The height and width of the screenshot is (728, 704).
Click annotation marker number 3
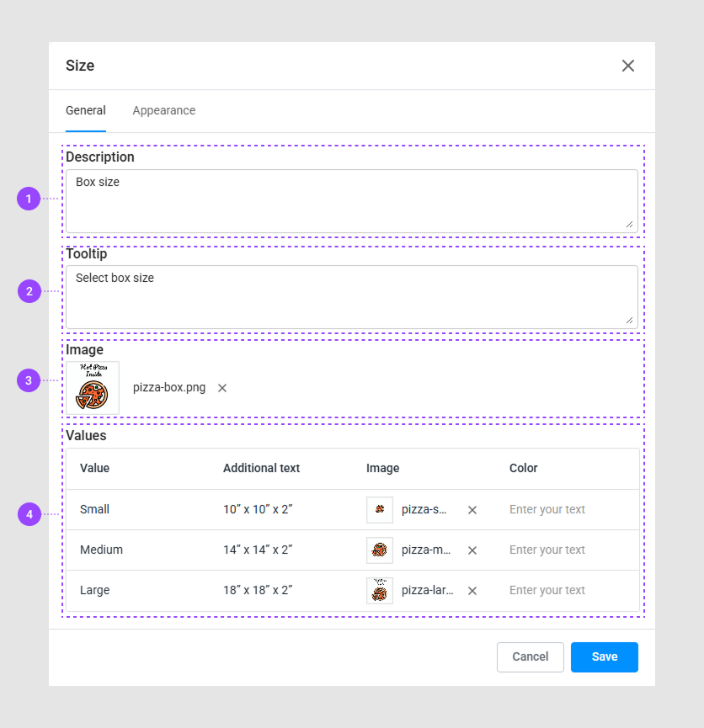coord(29,380)
